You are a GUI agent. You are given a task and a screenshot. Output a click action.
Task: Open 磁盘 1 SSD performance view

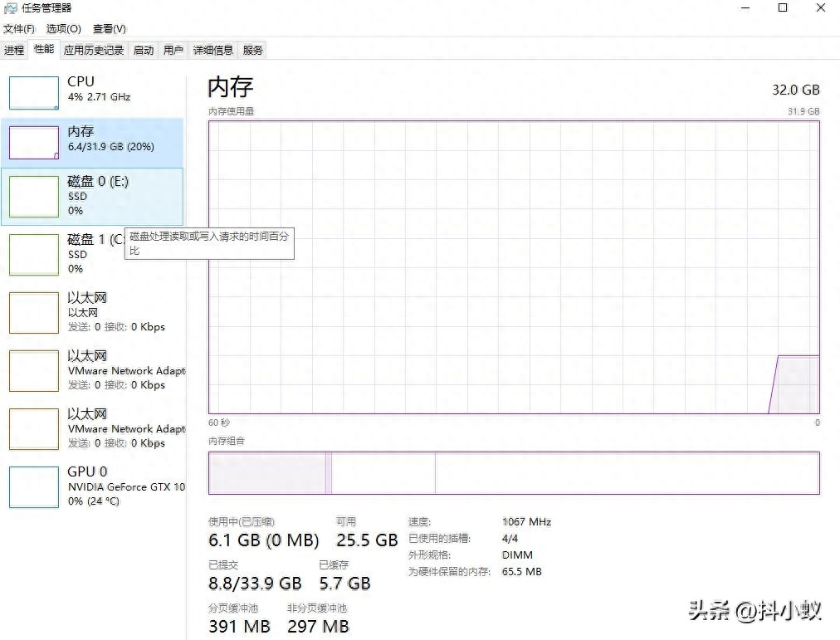pyautogui.click(x=34, y=255)
